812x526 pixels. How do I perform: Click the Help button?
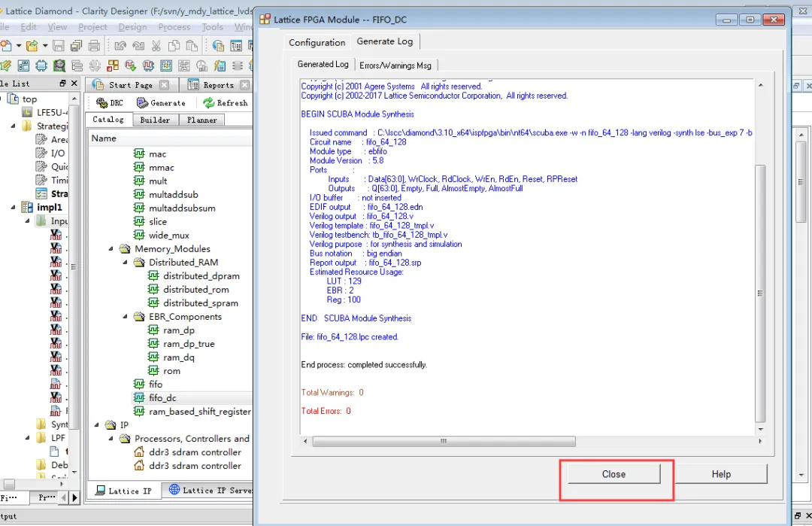pos(720,474)
